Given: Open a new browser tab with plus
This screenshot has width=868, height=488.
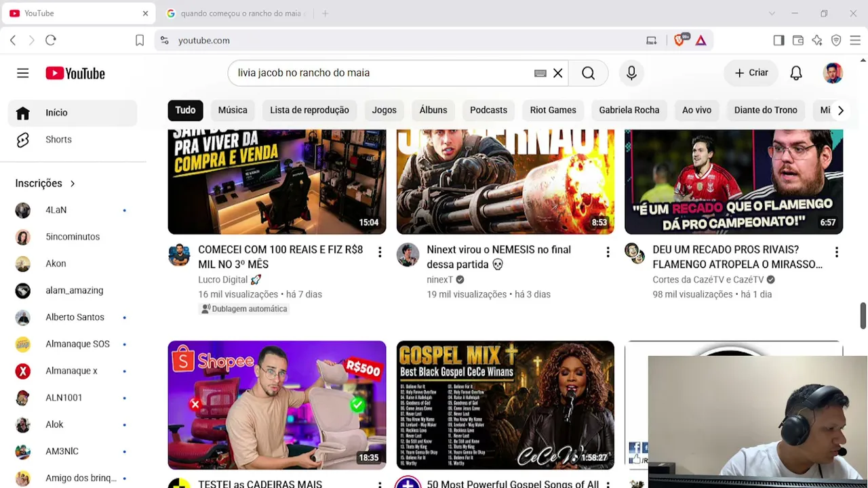Looking at the screenshot, I should [325, 14].
